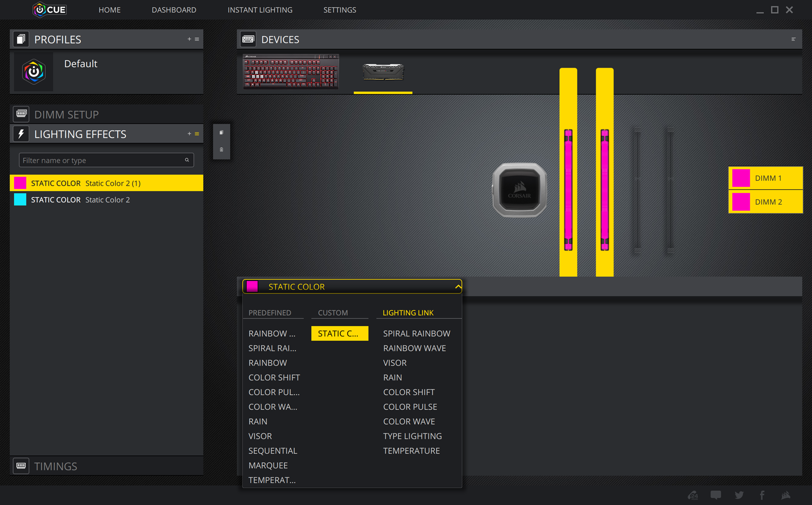
Task: Open the HOME menu
Action: coord(110,10)
